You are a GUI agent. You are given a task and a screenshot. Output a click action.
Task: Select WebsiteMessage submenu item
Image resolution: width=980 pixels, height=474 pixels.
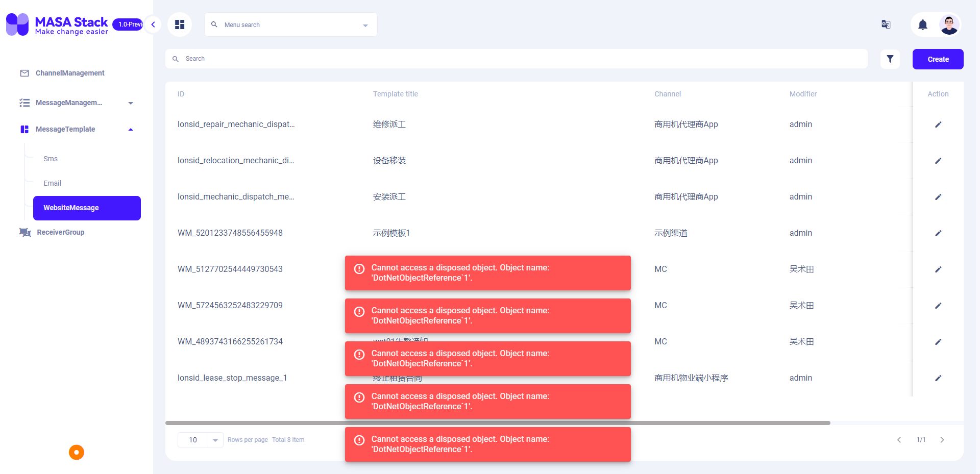87,208
